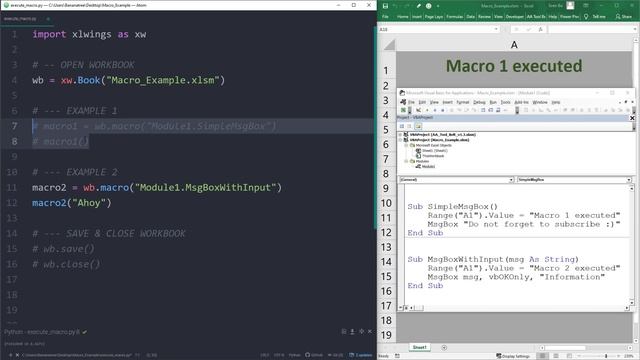Collapse the Modules folder in Project tree
640x360 pixels.
(x=406, y=161)
